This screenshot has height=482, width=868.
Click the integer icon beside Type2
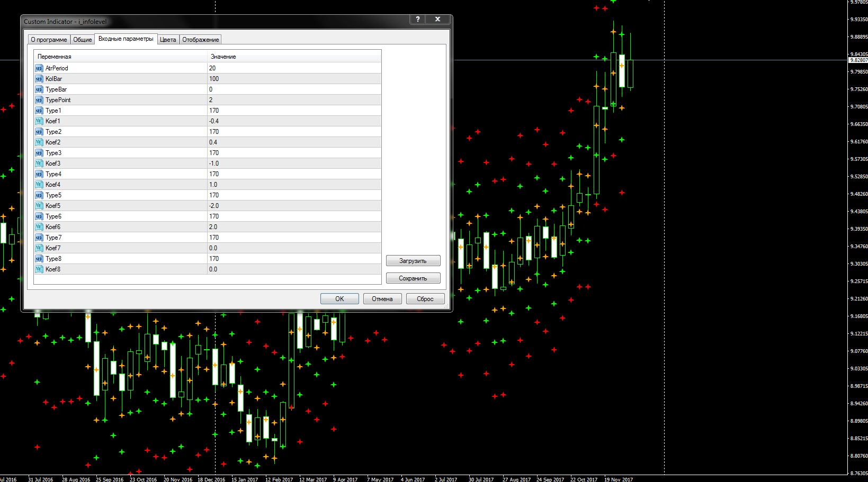tap(39, 132)
